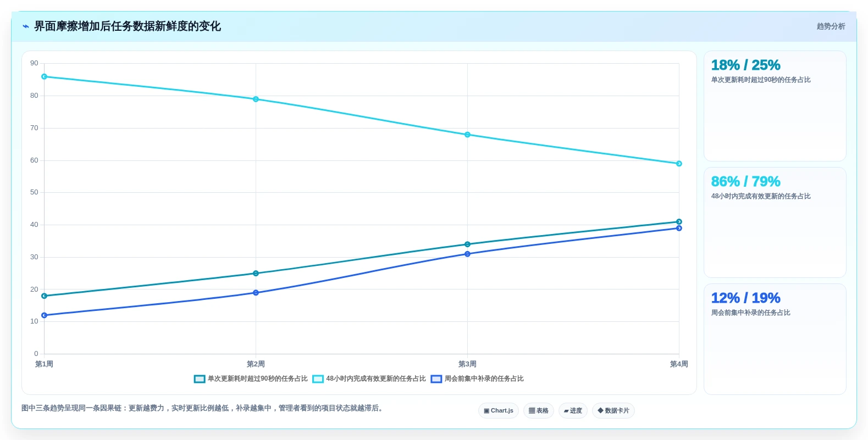Click the teal legend color box
This screenshot has width=868, height=440.
click(200, 379)
